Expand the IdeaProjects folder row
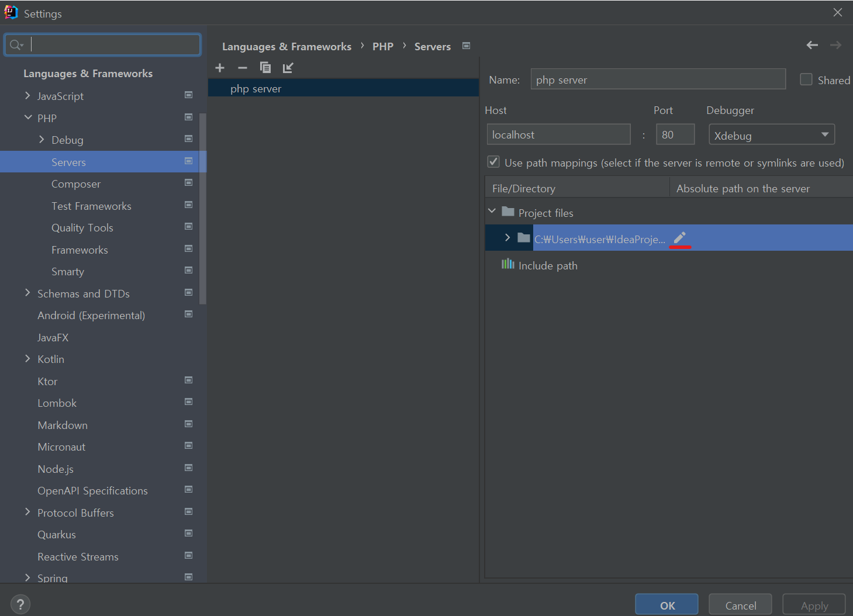 tap(507, 237)
